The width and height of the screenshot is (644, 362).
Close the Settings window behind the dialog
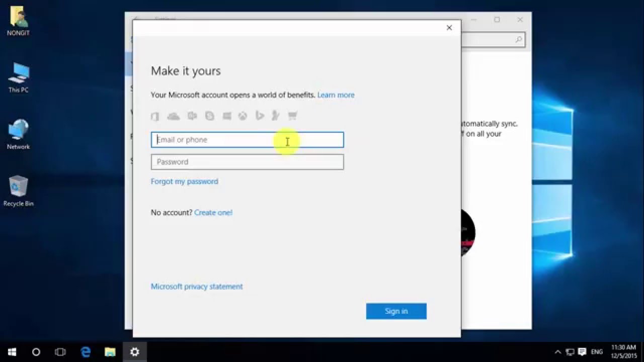[520, 20]
